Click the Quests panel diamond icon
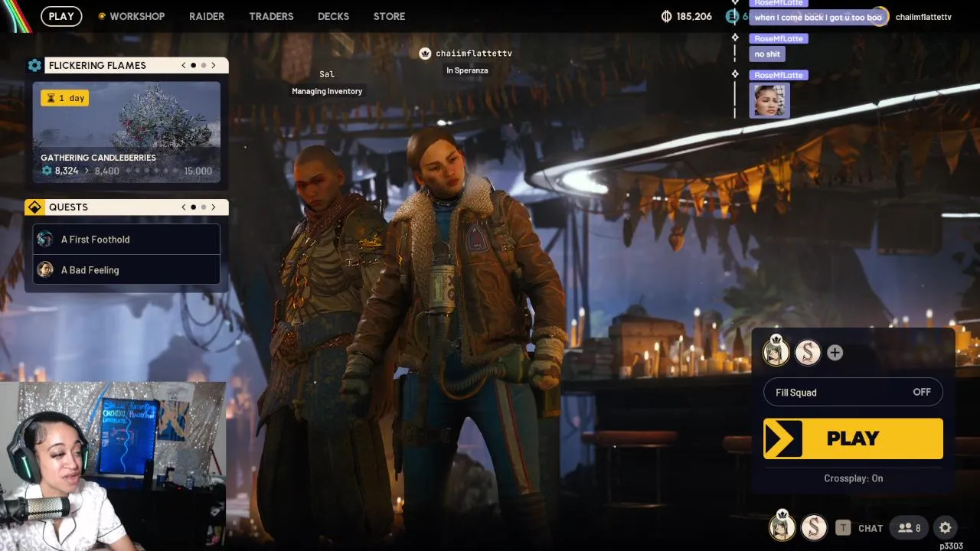Image resolution: width=980 pixels, height=551 pixels. coord(34,207)
